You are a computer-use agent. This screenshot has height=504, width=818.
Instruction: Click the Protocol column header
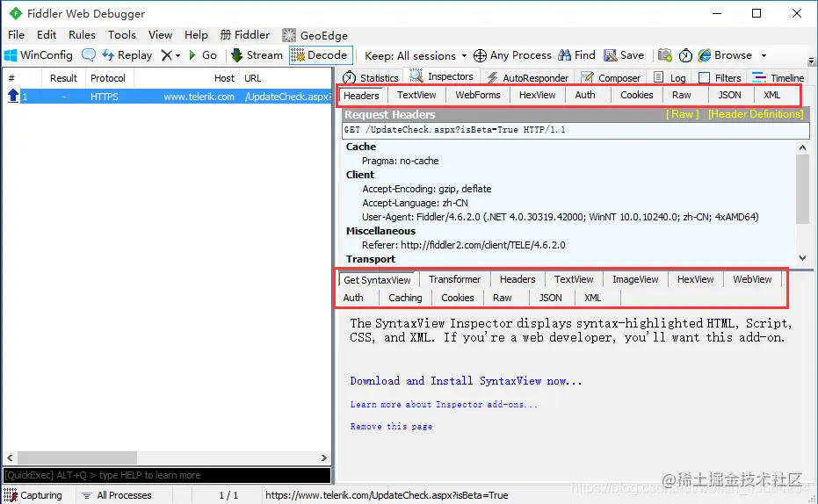click(x=108, y=78)
